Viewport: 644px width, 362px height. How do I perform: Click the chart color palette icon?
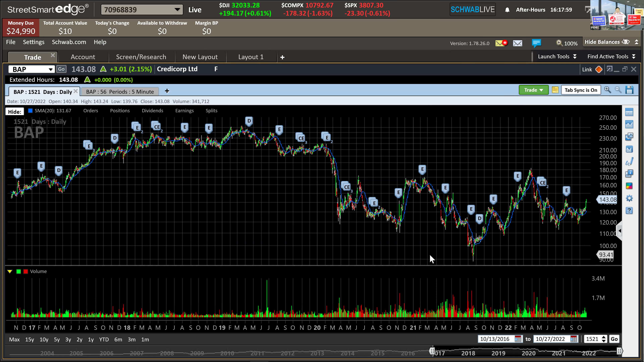[629, 186]
